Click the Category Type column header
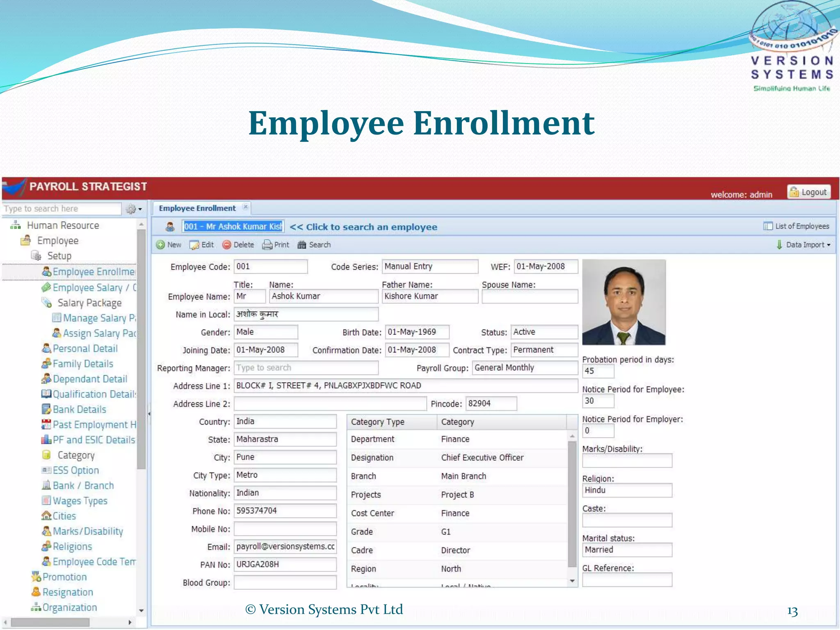The image size is (840, 630). [x=392, y=422]
